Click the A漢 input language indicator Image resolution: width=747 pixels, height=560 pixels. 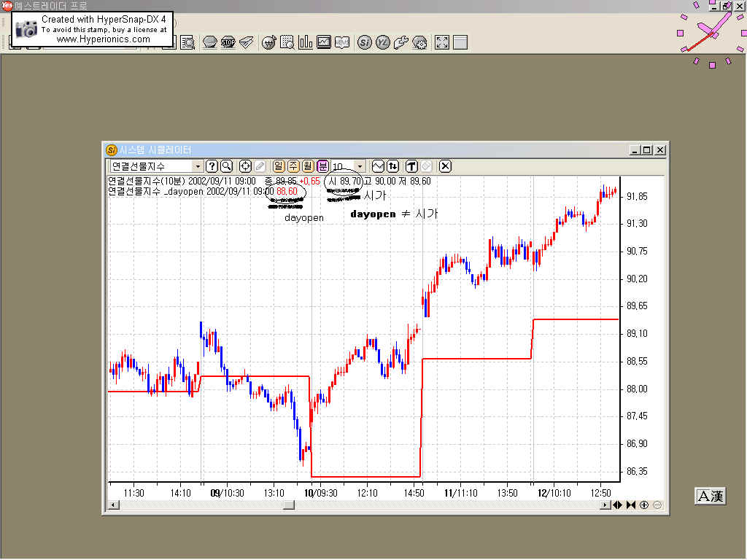(x=710, y=497)
